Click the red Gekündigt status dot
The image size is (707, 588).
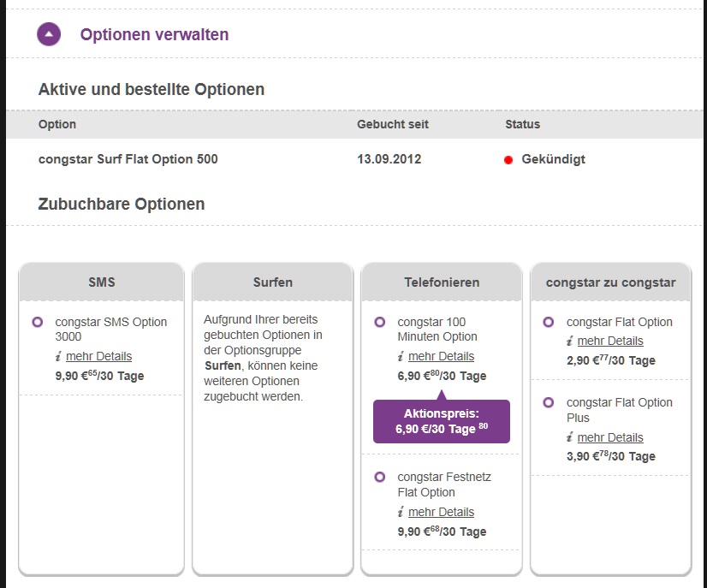tap(508, 160)
